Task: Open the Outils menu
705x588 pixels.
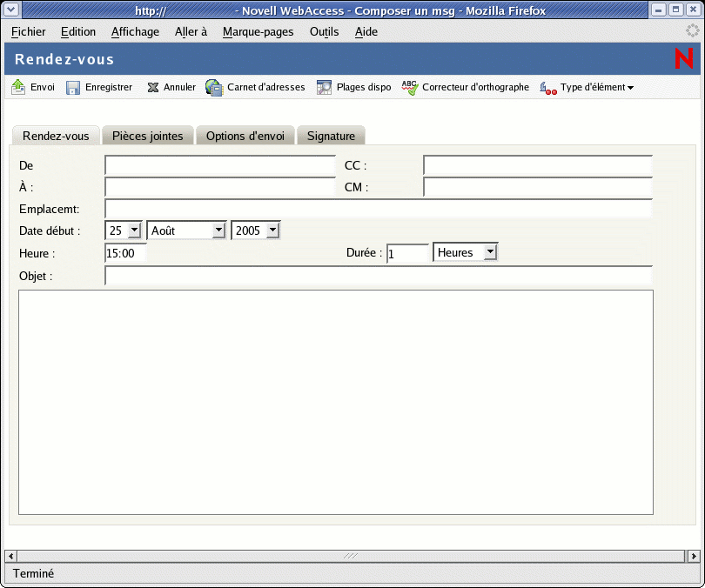Action: point(324,32)
